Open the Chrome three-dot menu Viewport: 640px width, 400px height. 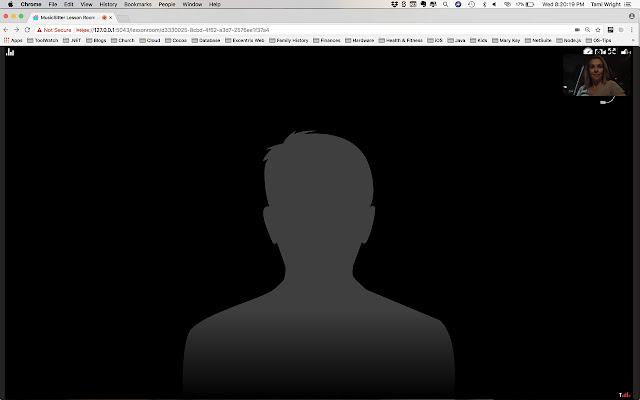632,30
